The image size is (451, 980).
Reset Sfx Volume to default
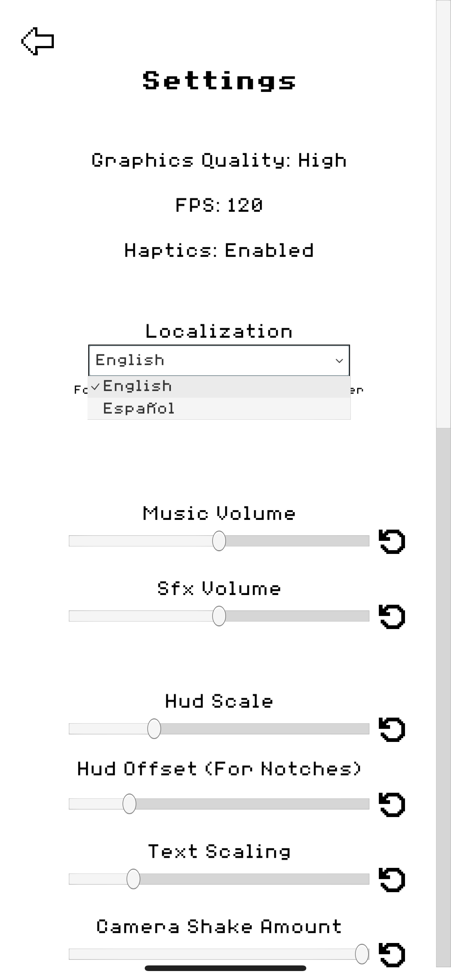[392, 616]
